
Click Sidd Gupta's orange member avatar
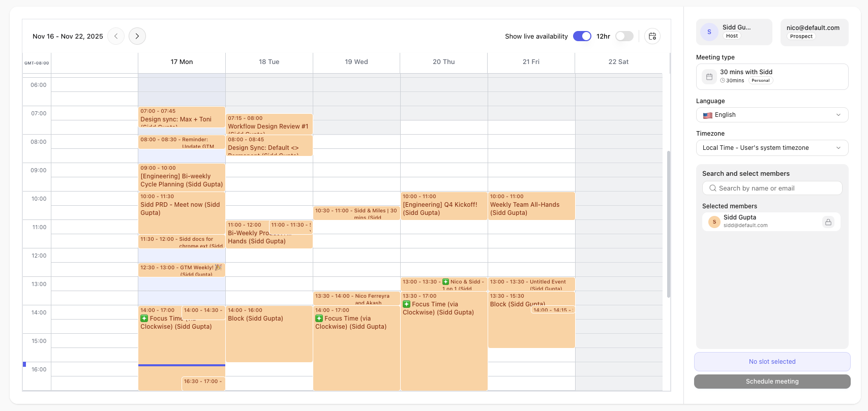714,222
